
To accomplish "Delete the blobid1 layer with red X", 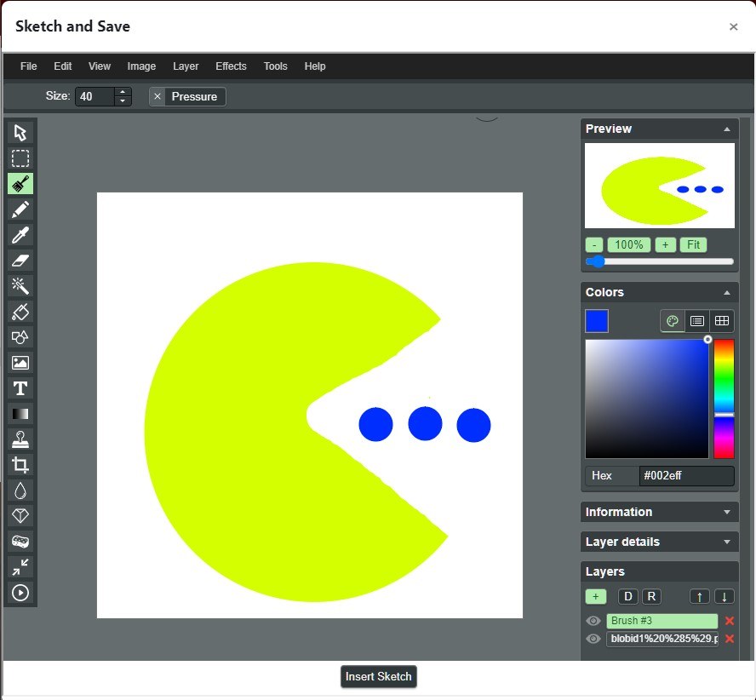I will coord(730,639).
